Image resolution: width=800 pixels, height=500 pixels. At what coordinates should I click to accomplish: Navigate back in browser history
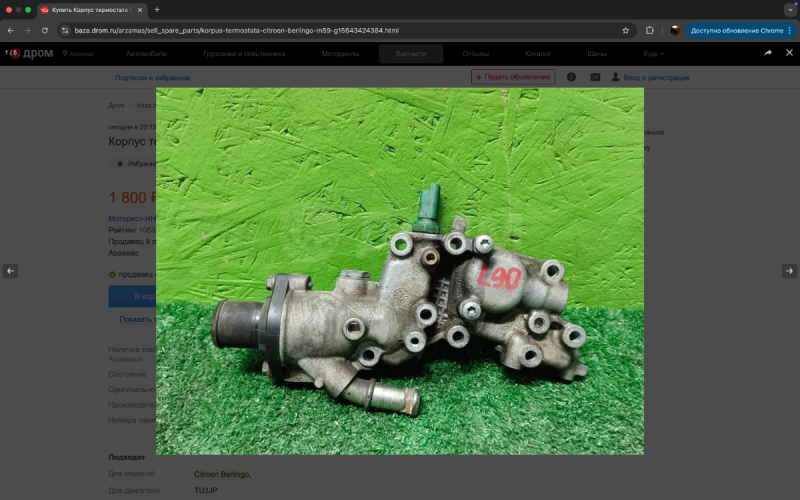tap(11, 30)
